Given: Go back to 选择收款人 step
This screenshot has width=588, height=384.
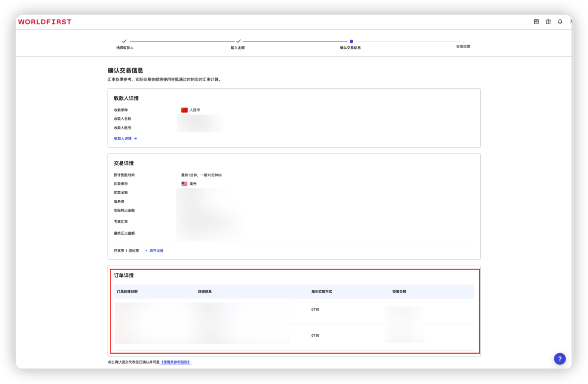Looking at the screenshot, I should pyautogui.click(x=125, y=48).
